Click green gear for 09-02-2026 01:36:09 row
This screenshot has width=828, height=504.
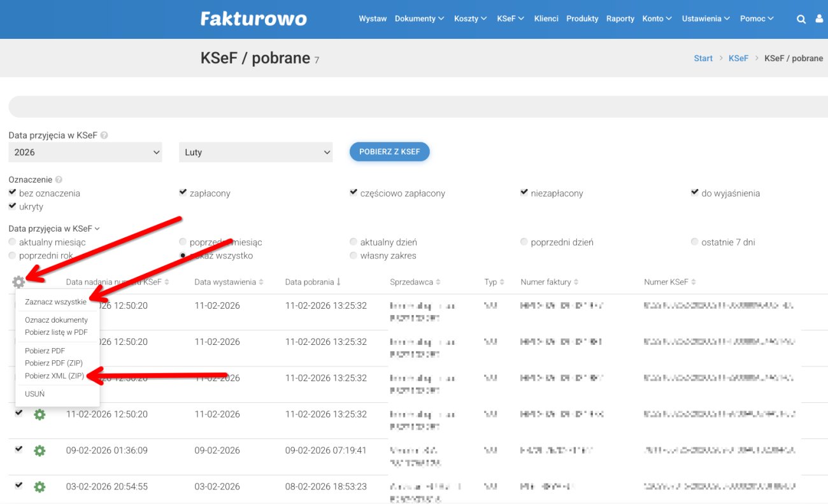(39, 451)
